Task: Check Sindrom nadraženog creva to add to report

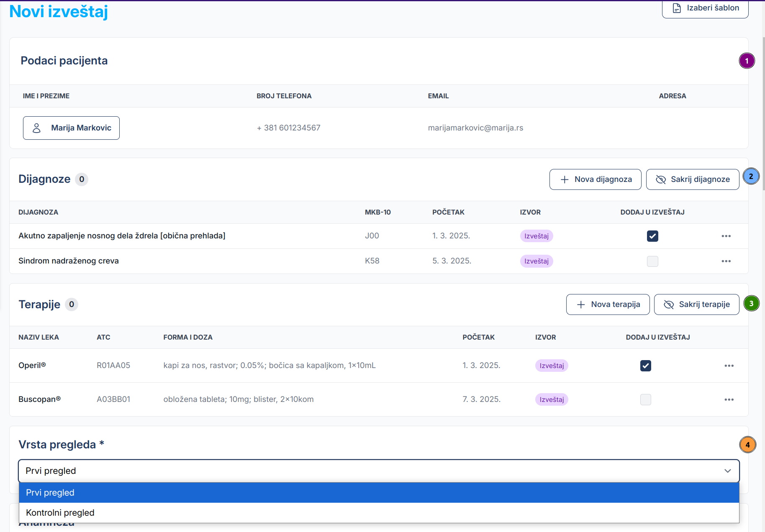Action: pos(652,261)
